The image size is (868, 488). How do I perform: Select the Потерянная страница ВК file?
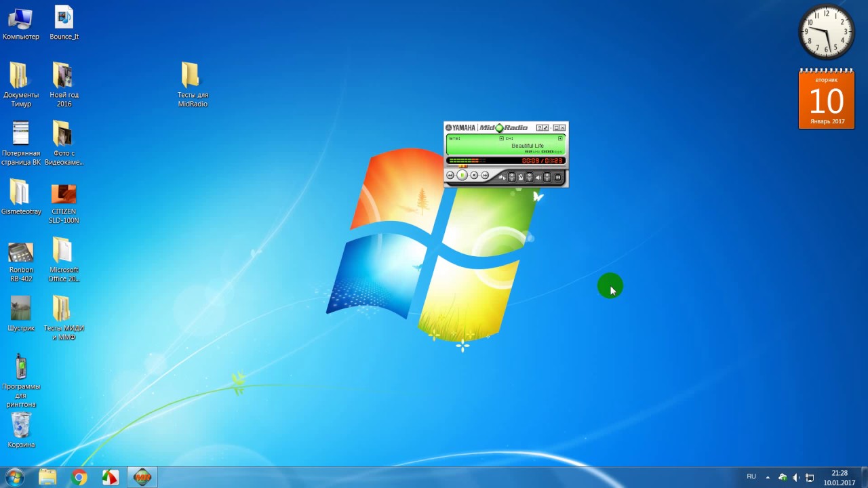click(x=21, y=143)
